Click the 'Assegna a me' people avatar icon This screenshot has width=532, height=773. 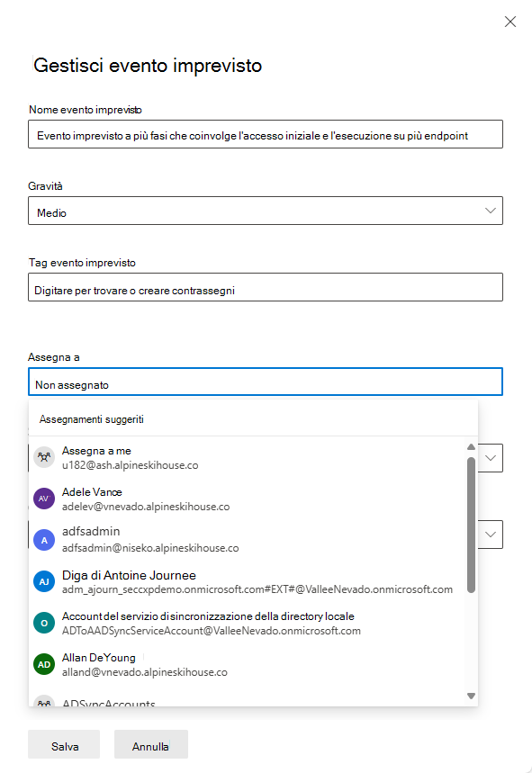(43, 456)
